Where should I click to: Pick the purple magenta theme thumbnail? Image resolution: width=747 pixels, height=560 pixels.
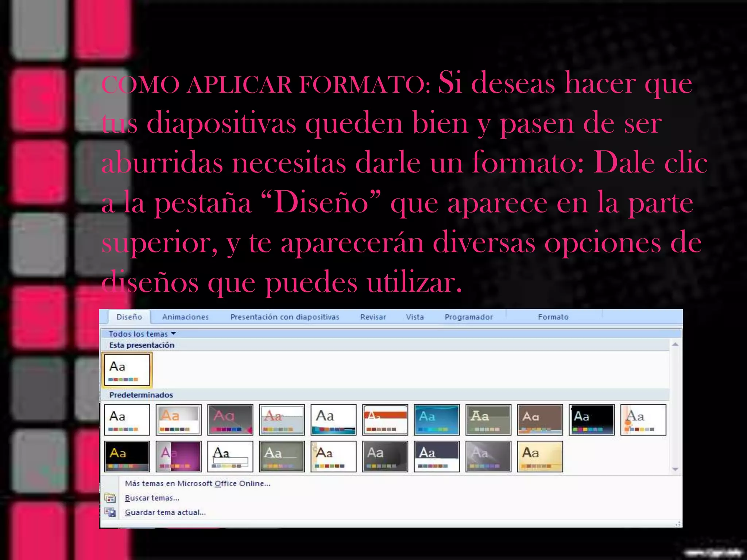[x=178, y=456]
